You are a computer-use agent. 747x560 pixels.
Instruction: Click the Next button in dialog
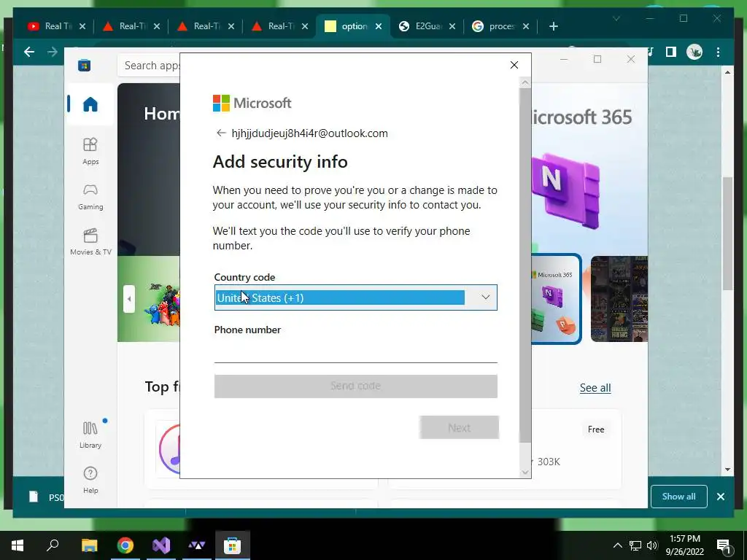click(459, 427)
